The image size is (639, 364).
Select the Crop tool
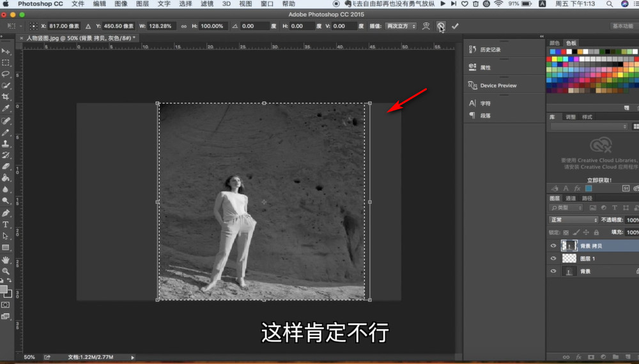coord(6,97)
